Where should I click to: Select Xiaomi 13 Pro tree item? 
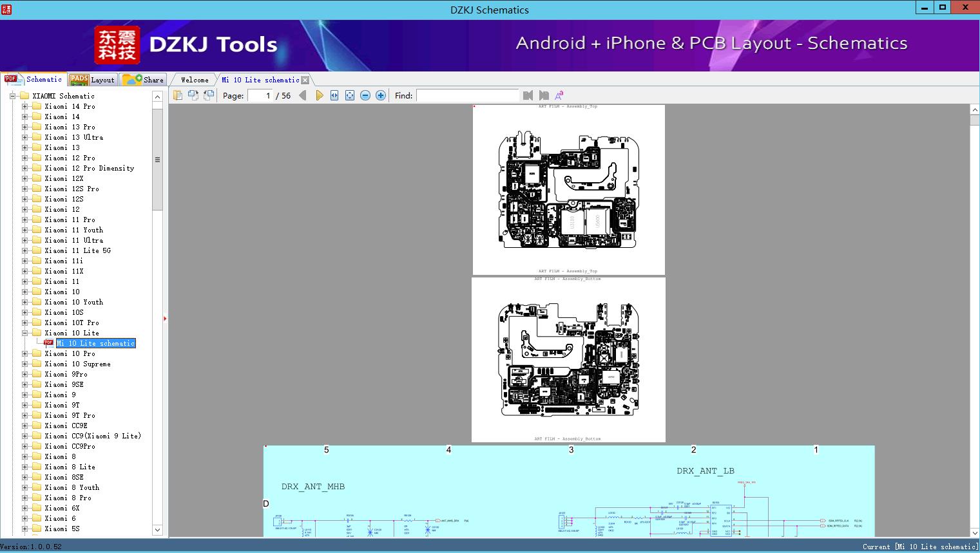coord(70,127)
